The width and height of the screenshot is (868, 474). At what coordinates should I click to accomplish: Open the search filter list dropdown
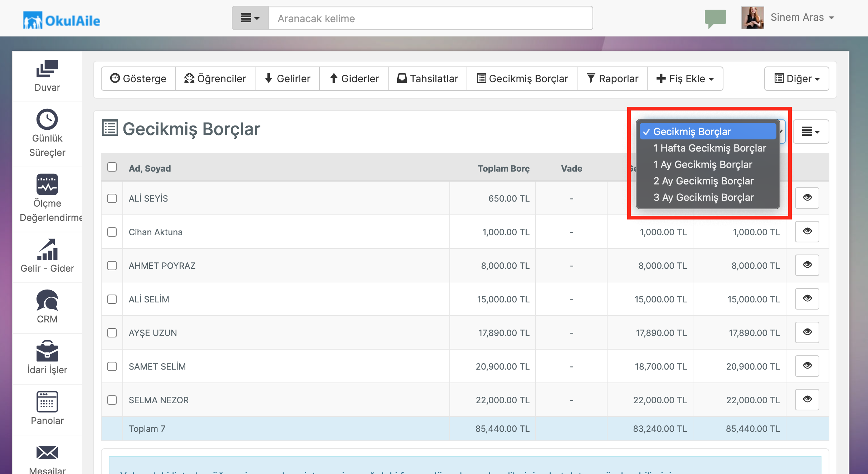point(250,18)
